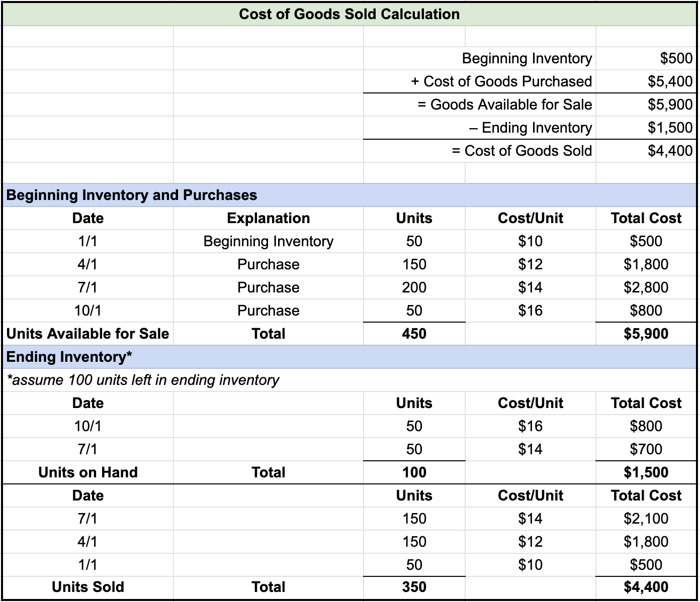The image size is (700, 602).
Task: Click the "Units on Hand" label
Action: tap(88, 472)
